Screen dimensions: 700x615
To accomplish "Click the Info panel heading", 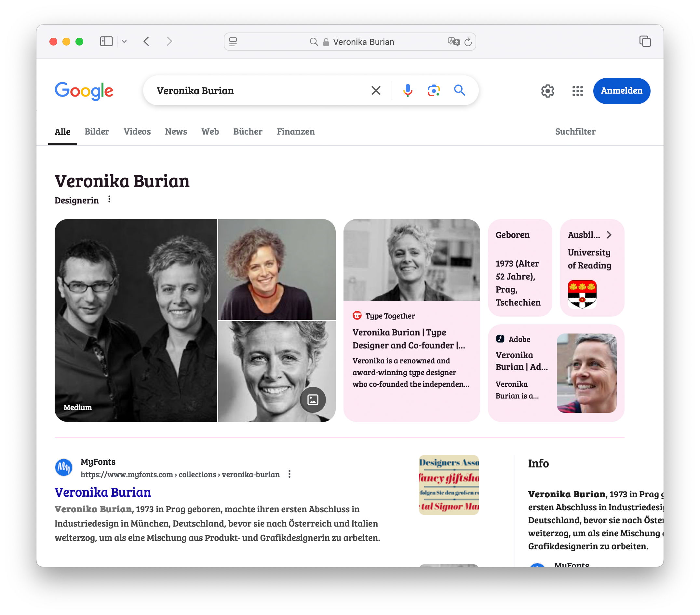I will click(x=538, y=464).
